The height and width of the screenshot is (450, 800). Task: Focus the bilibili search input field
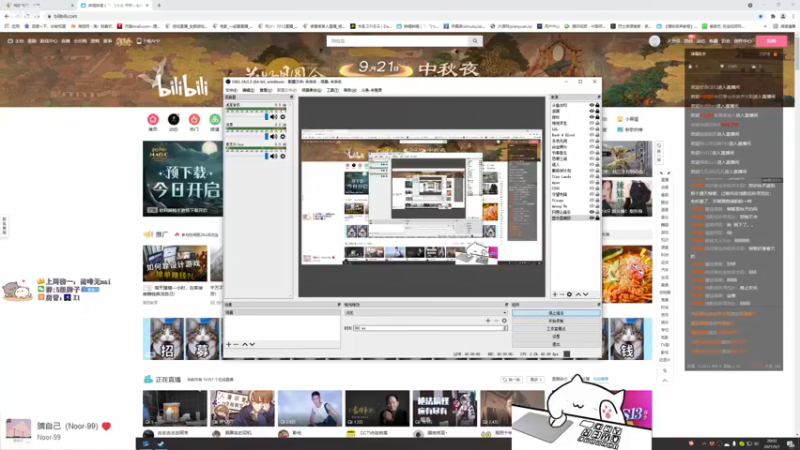coord(398,41)
